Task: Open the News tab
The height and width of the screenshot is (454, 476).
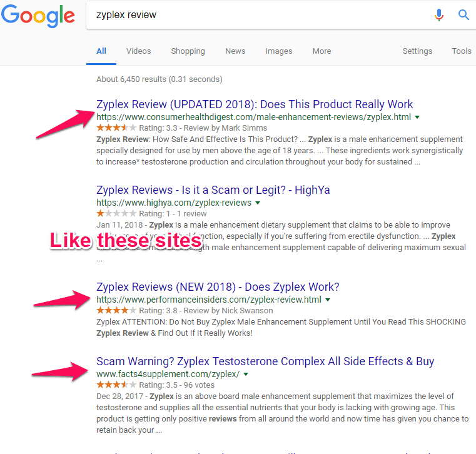Action: (x=235, y=51)
